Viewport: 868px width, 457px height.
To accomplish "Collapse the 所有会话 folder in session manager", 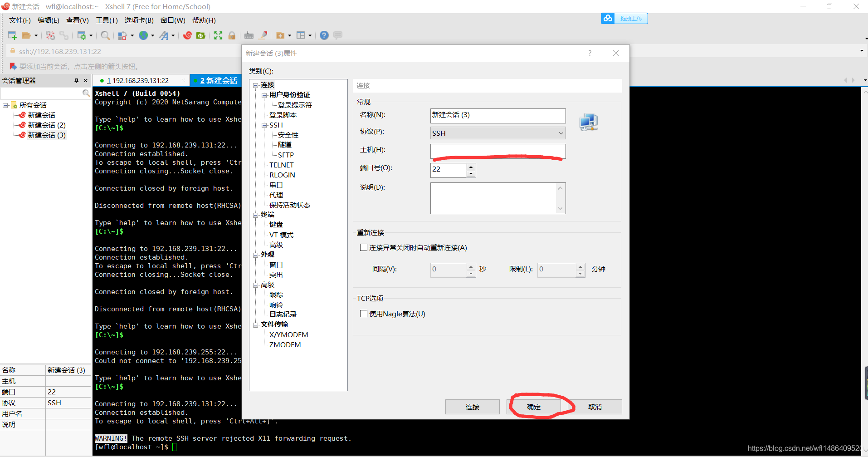I will (x=5, y=105).
